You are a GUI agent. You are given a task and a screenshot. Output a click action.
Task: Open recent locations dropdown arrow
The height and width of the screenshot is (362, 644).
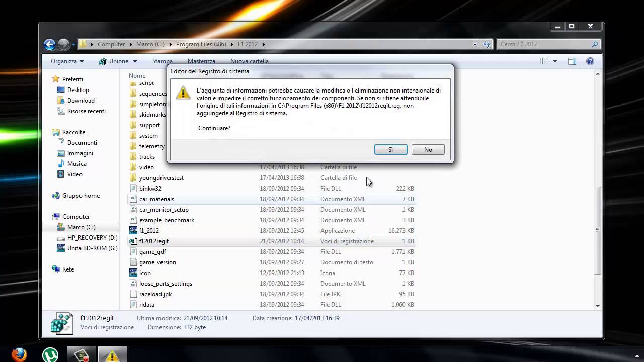73,44
